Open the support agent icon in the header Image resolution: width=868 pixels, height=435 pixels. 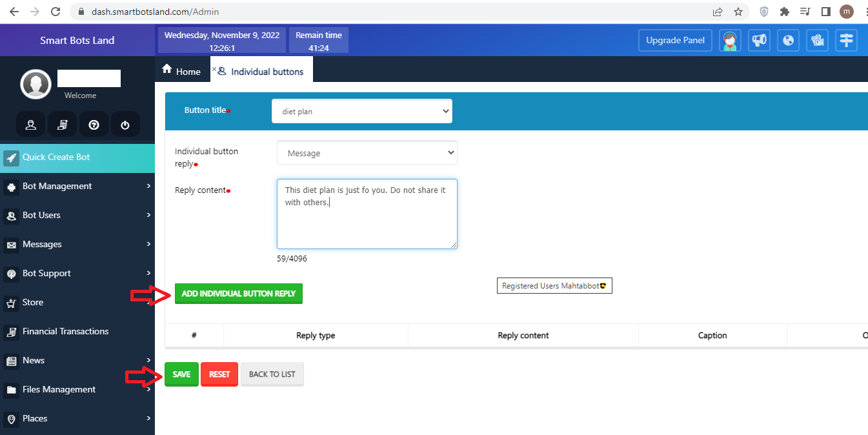731,40
